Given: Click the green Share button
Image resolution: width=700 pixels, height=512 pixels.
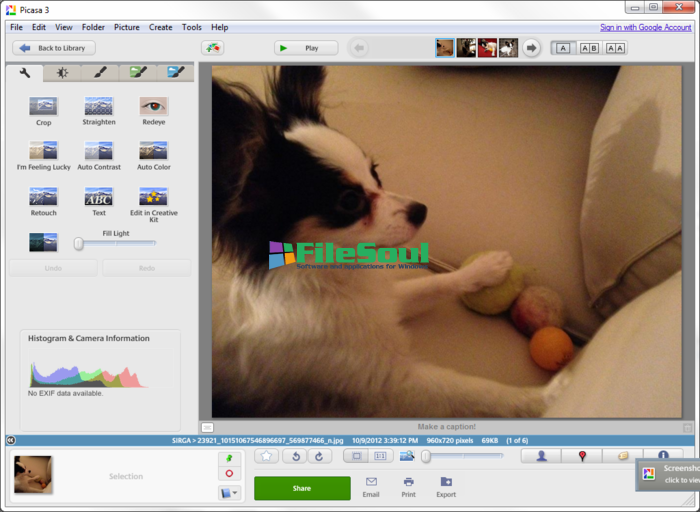Looking at the screenshot, I should point(302,488).
